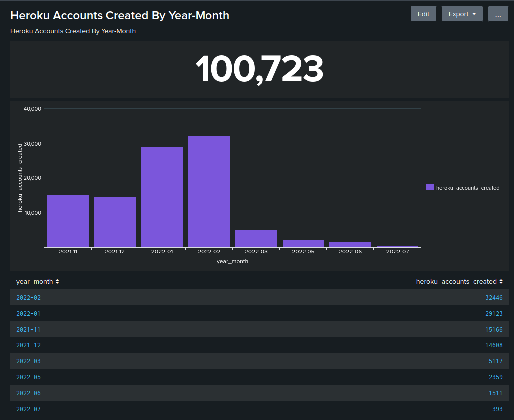Click the Edit button

coord(423,14)
